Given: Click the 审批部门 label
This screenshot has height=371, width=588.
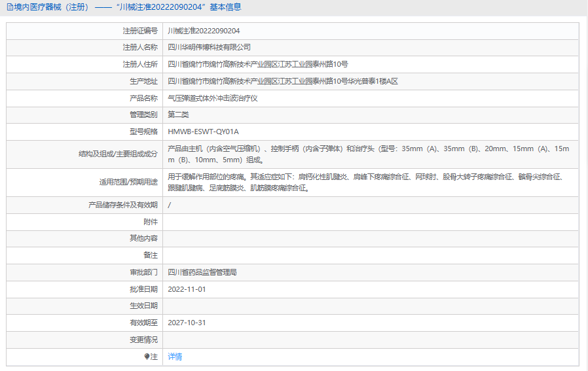Looking at the screenshot, I should coord(143,272).
